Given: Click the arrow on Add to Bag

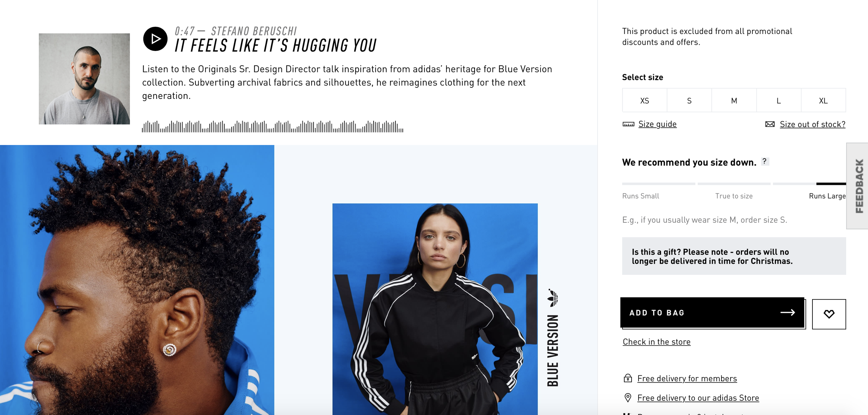Looking at the screenshot, I should pyautogui.click(x=787, y=313).
